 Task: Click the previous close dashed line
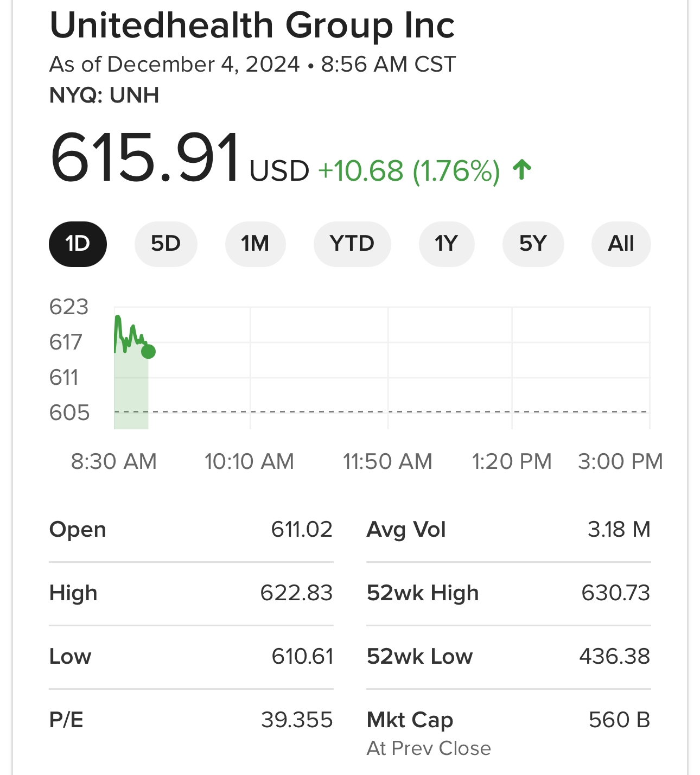[380, 412]
